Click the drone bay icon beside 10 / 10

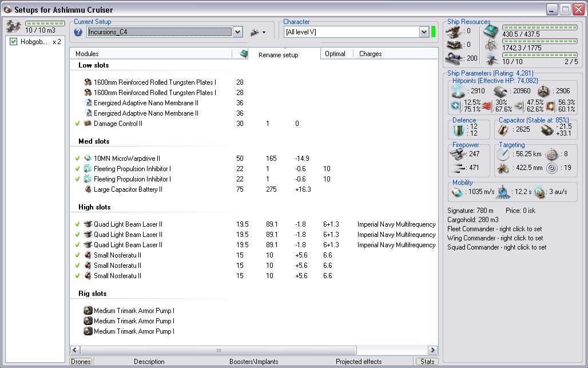coord(491,58)
